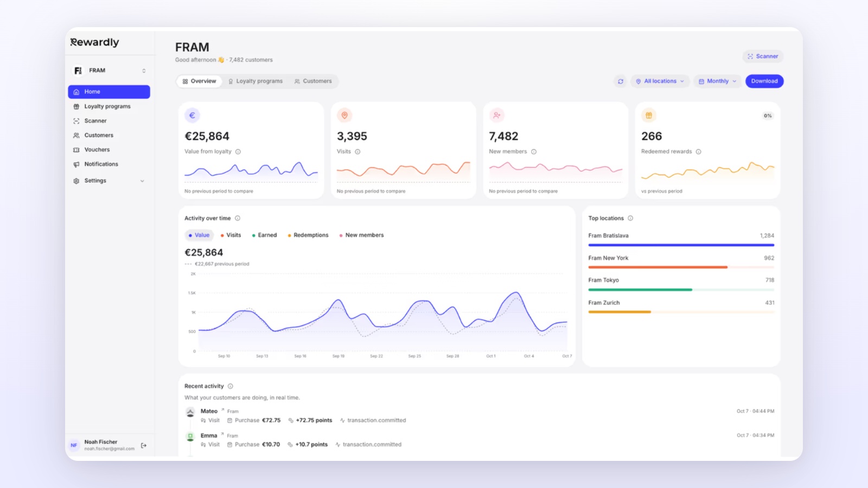The image size is (868, 488).
Task: Click noah.fischer@gmail.com account email
Action: pyautogui.click(x=110, y=449)
